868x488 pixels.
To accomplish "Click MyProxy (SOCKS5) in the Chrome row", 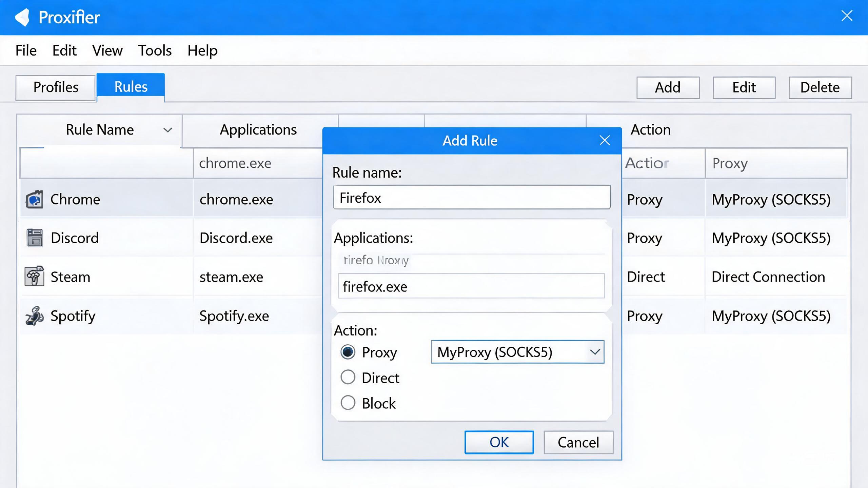I will [x=771, y=200].
